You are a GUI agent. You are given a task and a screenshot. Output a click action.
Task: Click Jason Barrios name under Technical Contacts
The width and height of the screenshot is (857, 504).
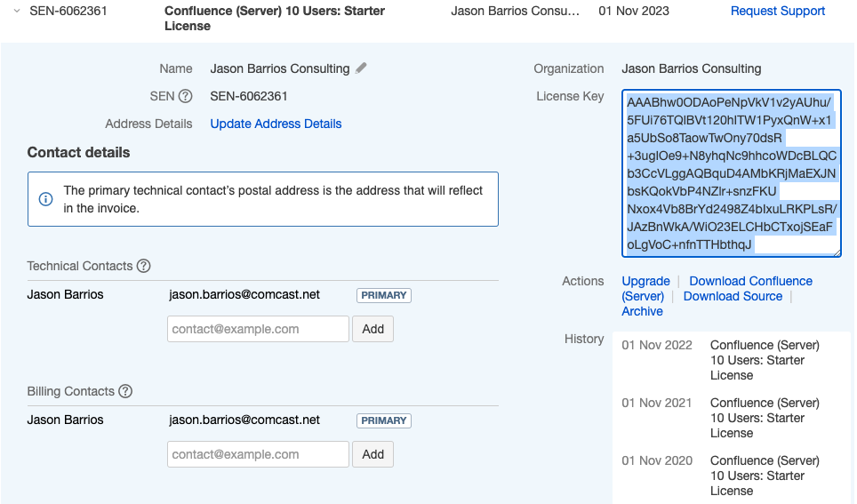65,294
